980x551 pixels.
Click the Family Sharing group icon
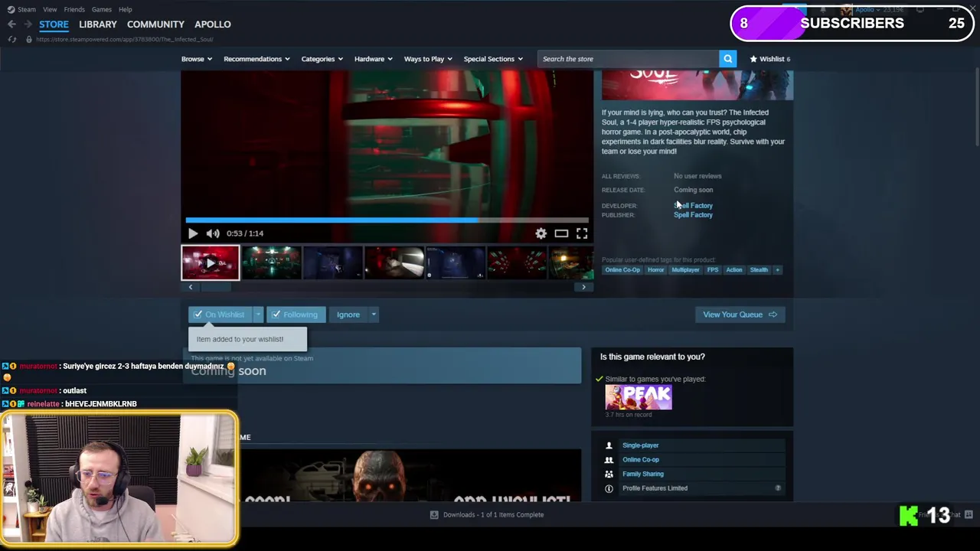609,474
